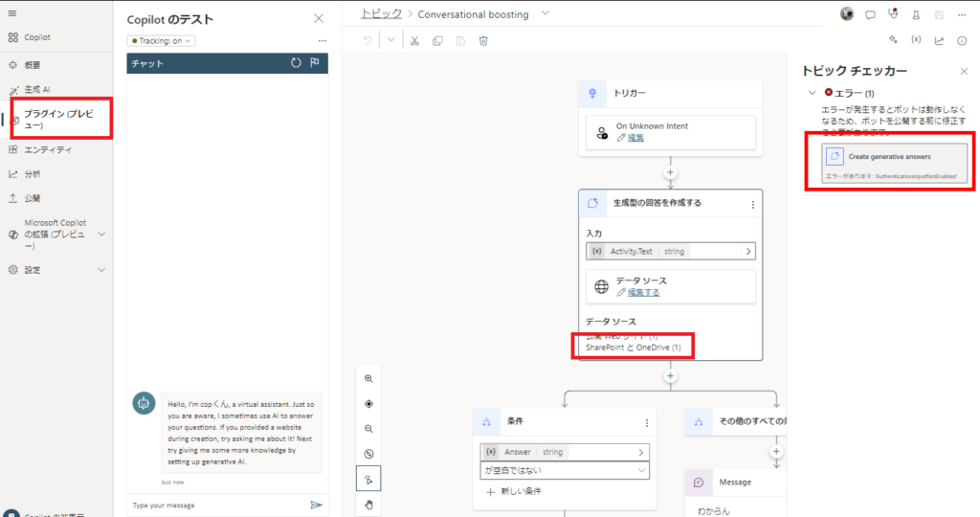Click the save icon in header

click(939, 15)
